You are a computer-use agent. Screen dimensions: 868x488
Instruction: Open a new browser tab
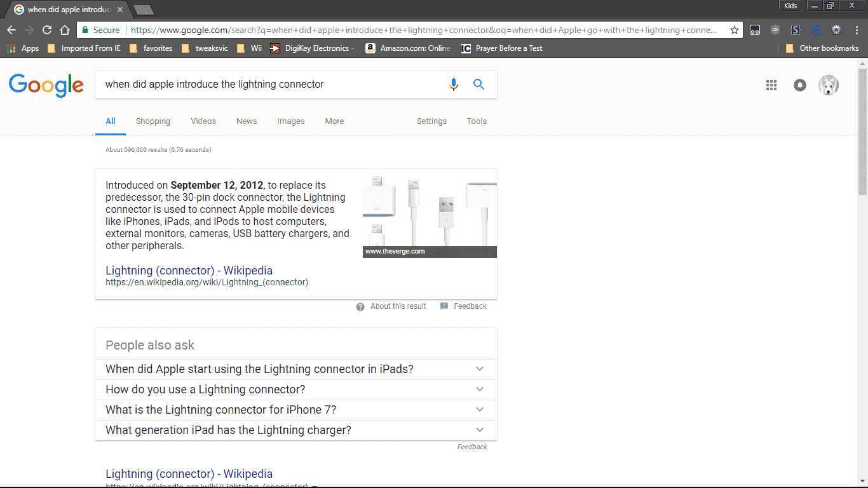pyautogui.click(x=144, y=10)
